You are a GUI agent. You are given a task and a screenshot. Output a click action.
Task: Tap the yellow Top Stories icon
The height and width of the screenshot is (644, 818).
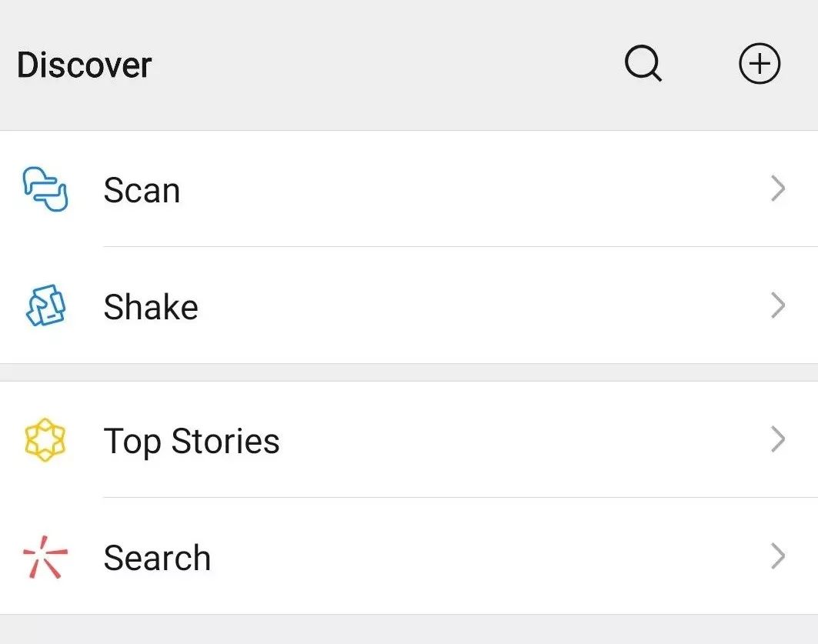click(x=45, y=439)
